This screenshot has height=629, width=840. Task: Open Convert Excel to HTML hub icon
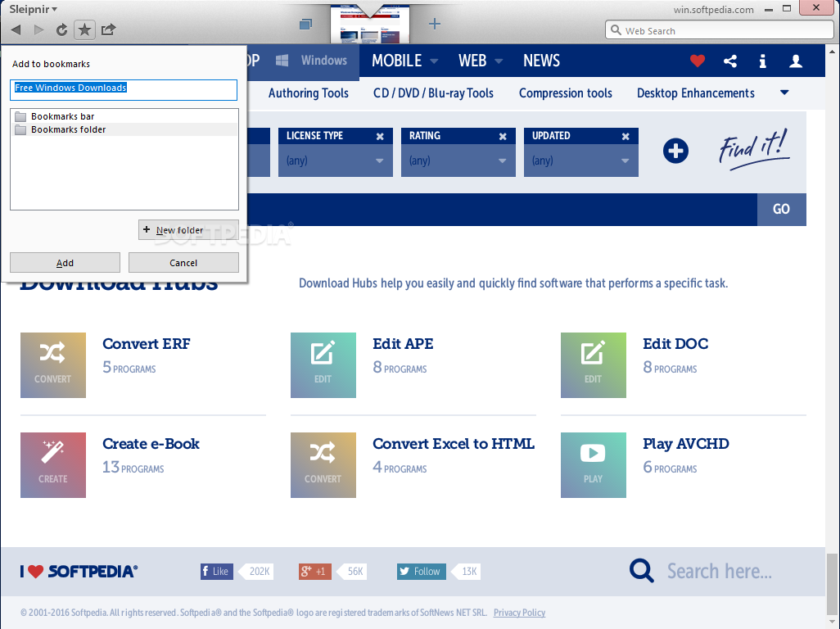tap(323, 465)
